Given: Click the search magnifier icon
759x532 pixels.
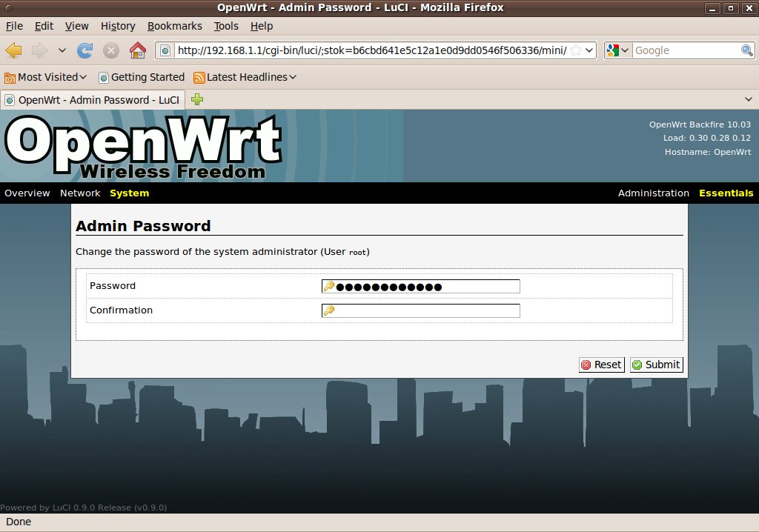Looking at the screenshot, I should (x=747, y=50).
